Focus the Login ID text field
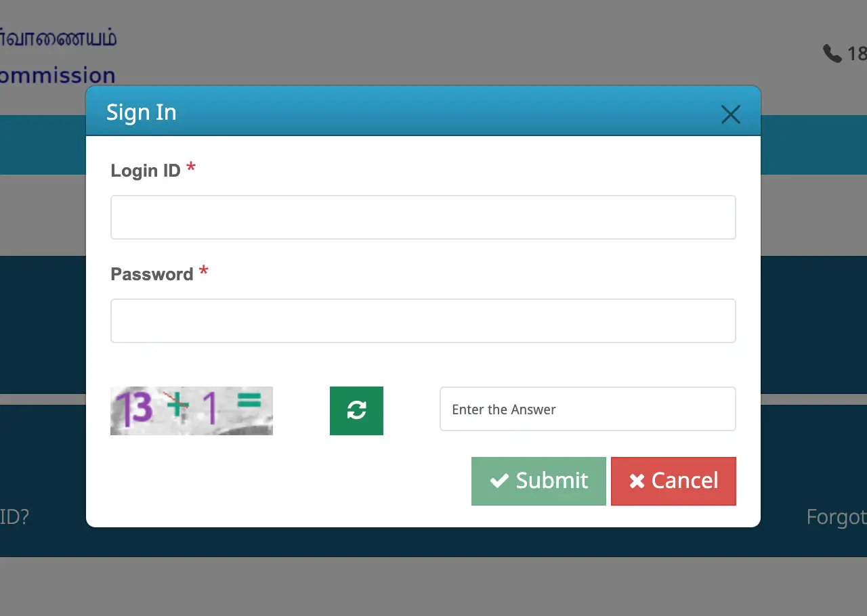The image size is (867, 616). click(x=423, y=217)
